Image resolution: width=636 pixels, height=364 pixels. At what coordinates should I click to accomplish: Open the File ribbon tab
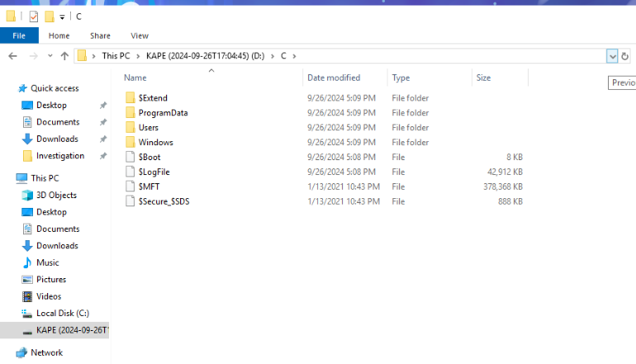pyautogui.click(x=19, y=35)
